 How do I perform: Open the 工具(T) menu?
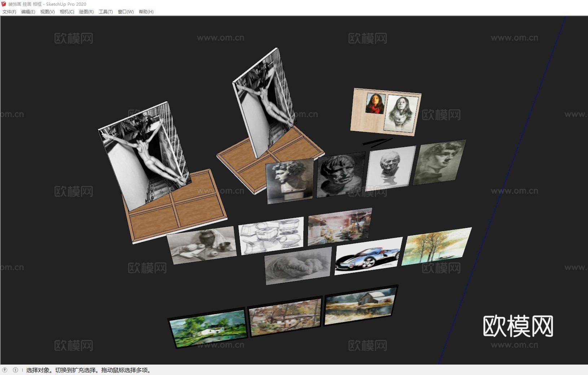click(x=106, y=12)
